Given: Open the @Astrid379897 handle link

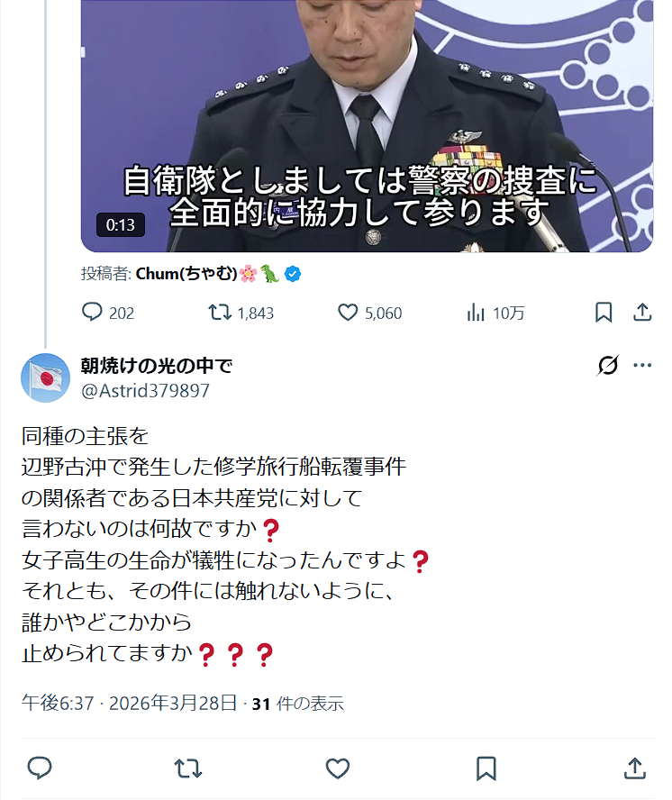Looking at the screenshot, I should (x=145, y=391).
